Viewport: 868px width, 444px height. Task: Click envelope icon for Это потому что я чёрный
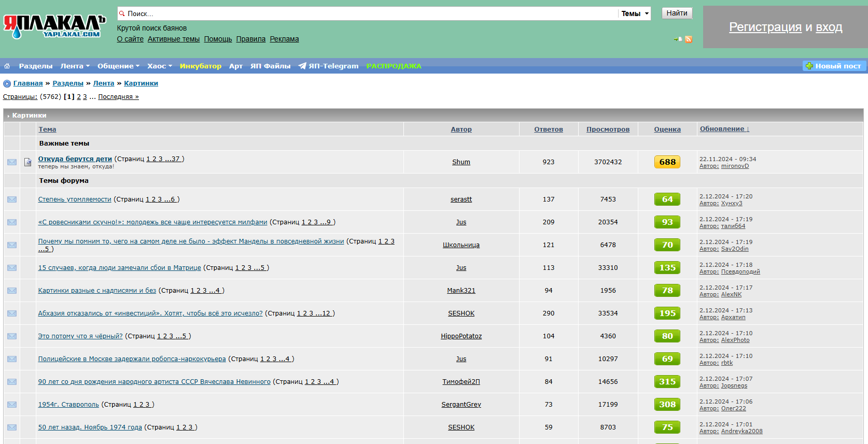(12, 336)
